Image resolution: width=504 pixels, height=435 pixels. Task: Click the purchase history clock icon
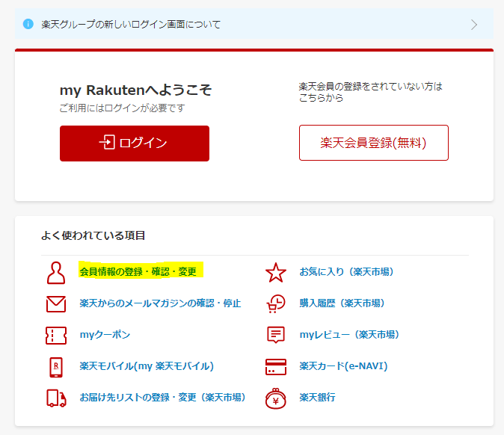pyautogui.click(x=276, y=304)
